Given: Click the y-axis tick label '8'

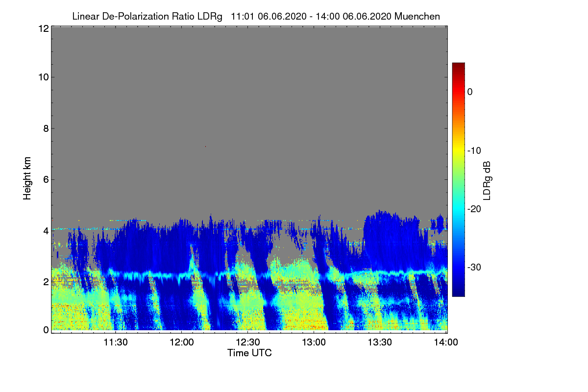Looking at the screenshot, I should coord(45,128).
